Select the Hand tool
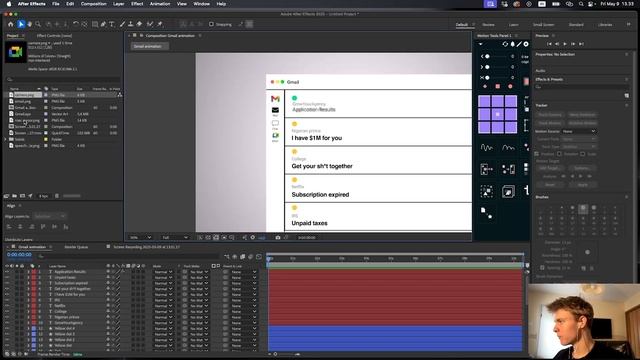 [x=29, y=24]
